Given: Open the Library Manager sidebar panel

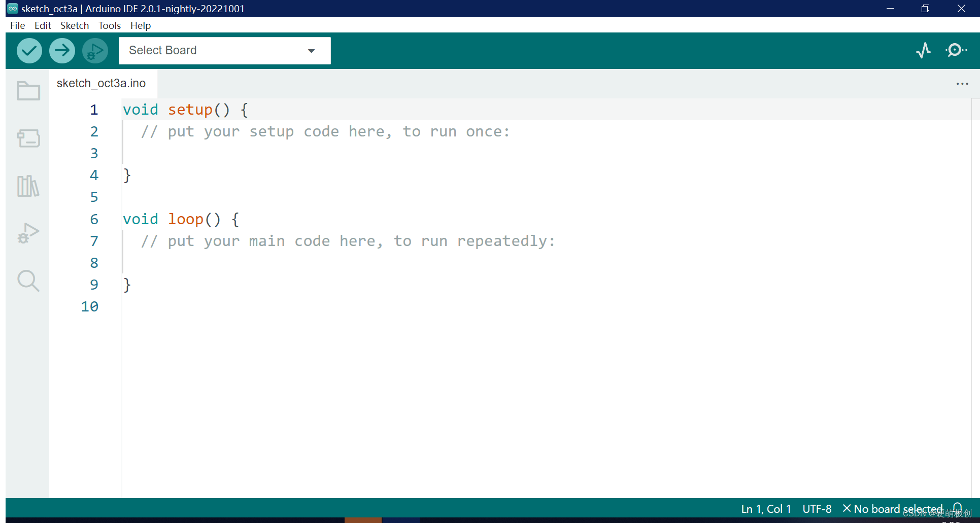Looking at the screenshot, I should (28, 186).
